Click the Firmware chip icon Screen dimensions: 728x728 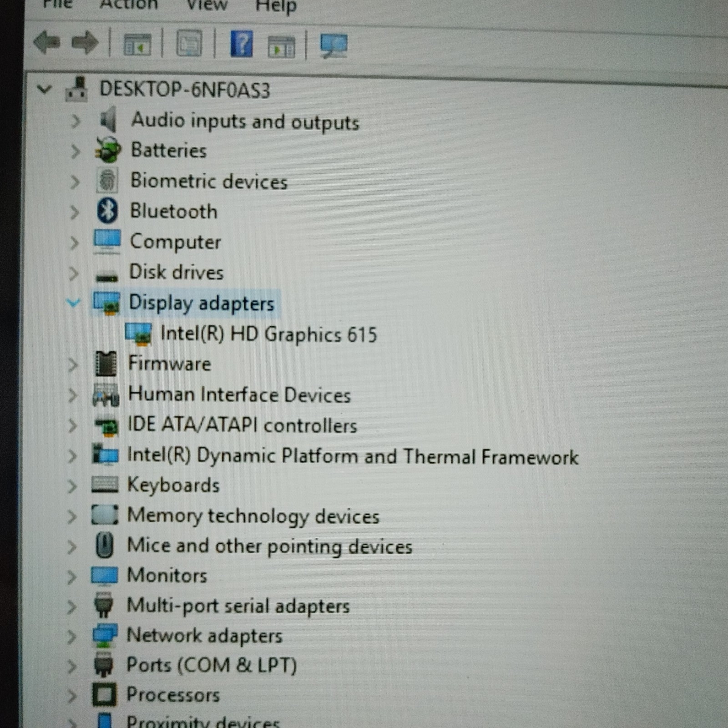click(x=106, y=364)
